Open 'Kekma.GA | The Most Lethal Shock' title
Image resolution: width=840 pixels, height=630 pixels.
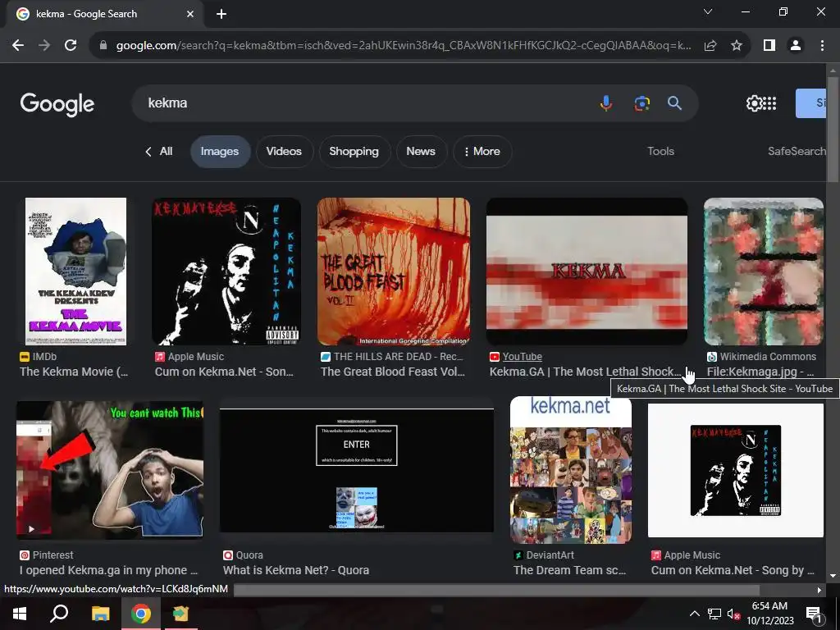pyautogui.click(x=585, y=372)
